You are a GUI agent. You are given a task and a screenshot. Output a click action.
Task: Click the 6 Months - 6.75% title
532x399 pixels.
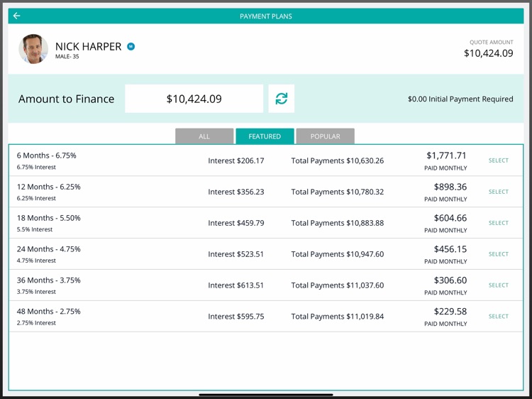click(x=47, y=155)
